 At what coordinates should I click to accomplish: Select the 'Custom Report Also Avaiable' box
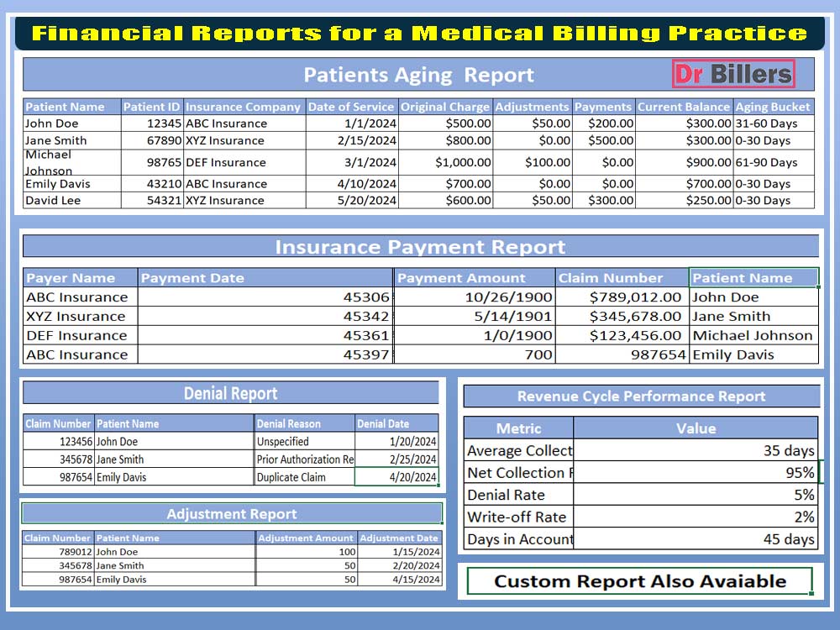click(x=640, y=581)
